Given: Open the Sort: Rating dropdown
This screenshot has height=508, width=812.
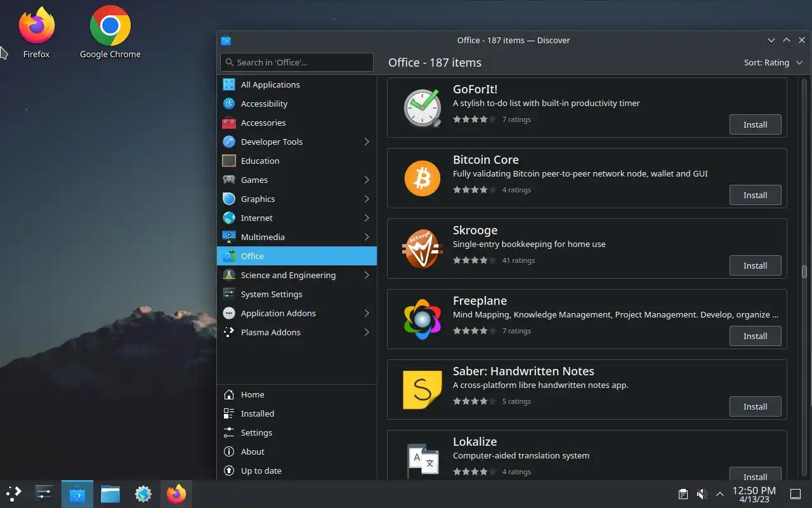Looking at the screenshot, I should (773, 62).
